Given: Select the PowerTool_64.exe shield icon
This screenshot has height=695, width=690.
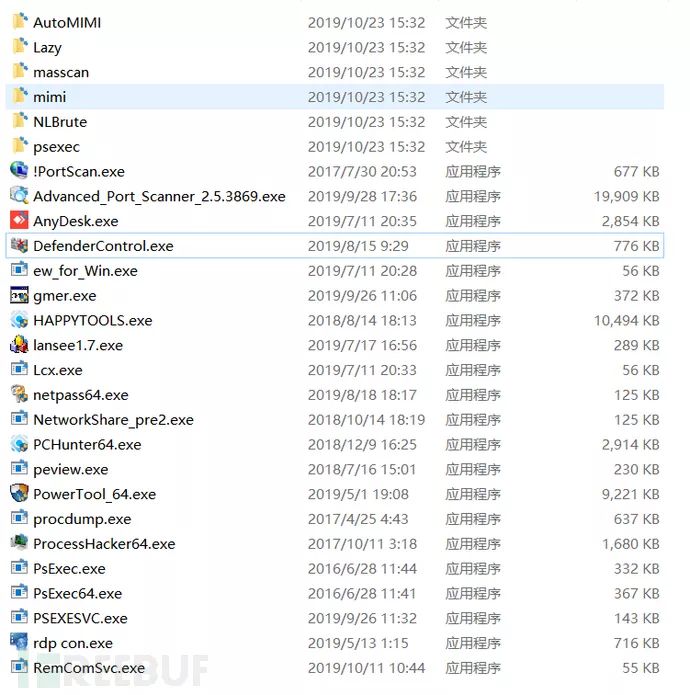Looking at the screenshot, I should pos(19,493).
